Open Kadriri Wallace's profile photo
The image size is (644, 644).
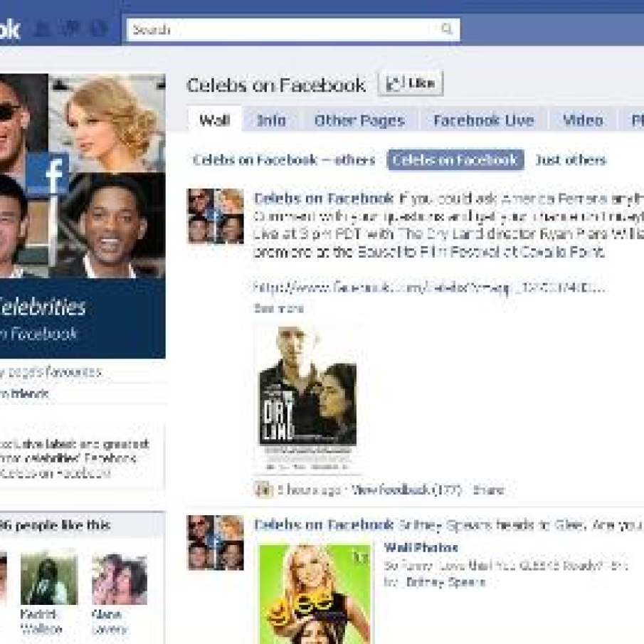(x=49, y=579)
